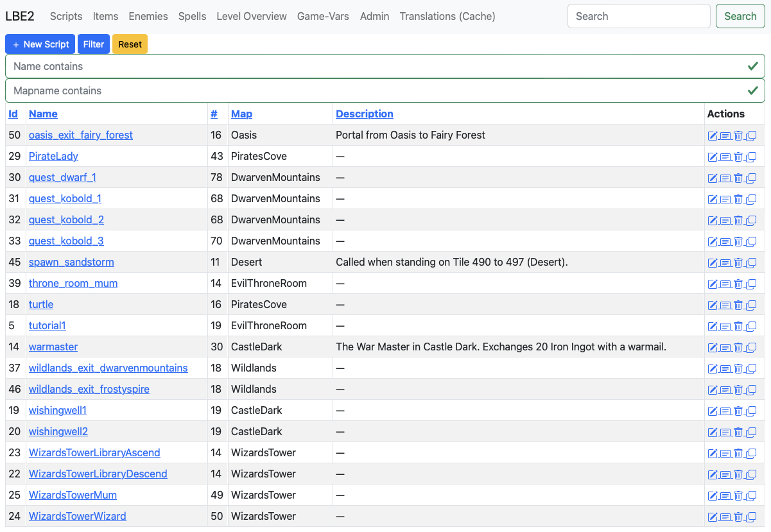Open the Translations (Cache) nav item
The image size is (771, 532).
[x=447, y=16]
